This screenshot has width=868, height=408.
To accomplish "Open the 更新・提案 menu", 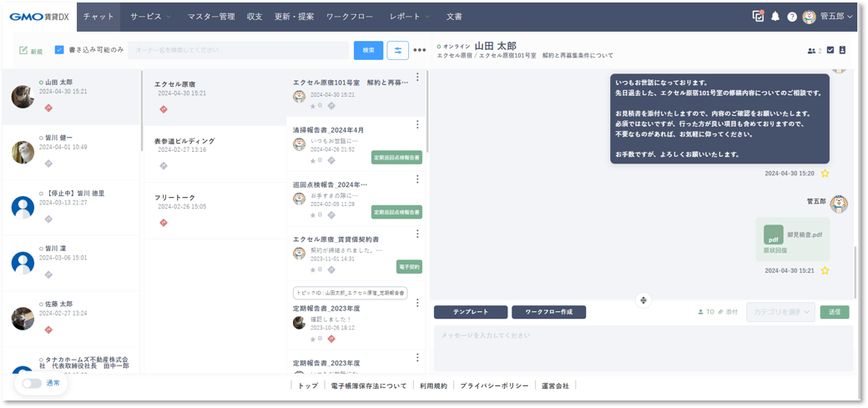I will pos(295,17).
